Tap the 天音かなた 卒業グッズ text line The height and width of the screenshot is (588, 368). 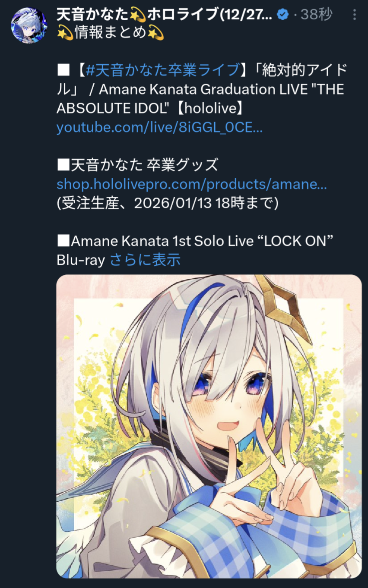point(137,165)
